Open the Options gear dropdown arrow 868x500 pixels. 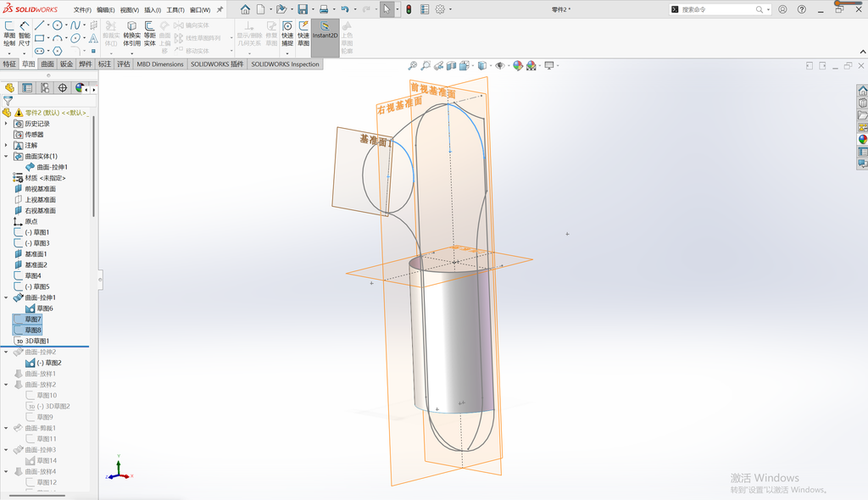[x=450, y=9]
